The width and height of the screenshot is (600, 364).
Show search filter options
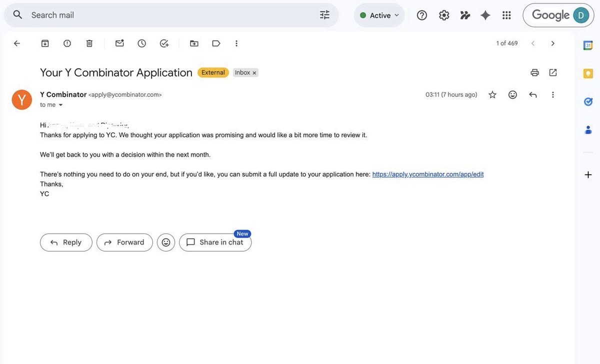coord(325,15)
